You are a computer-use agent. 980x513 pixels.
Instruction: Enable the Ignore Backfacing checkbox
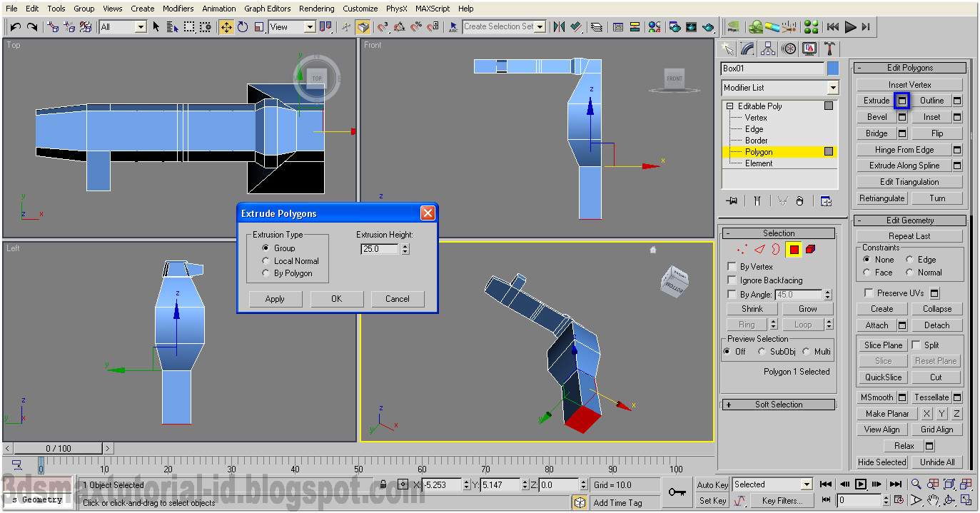click(x=730, y=280)
